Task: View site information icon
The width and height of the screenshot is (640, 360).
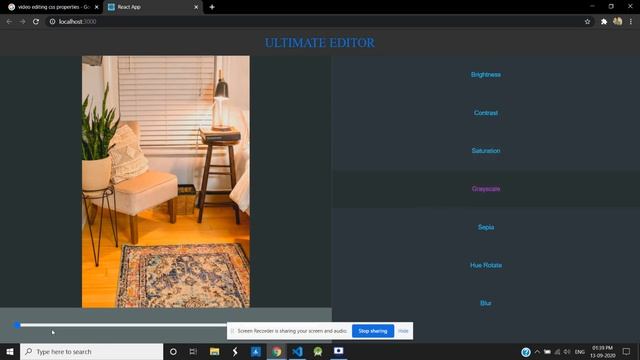Action: (x=52, y=21)
